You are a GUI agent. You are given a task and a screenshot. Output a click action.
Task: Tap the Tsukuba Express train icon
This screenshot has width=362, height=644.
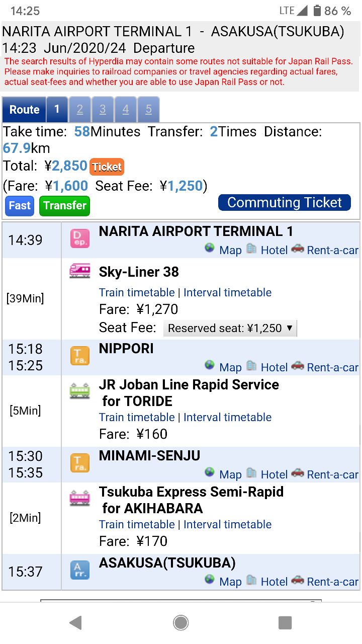coord(80,498)
